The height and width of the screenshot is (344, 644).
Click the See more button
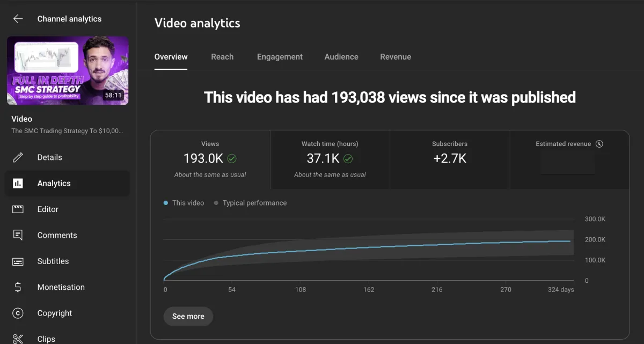(188, 316)
